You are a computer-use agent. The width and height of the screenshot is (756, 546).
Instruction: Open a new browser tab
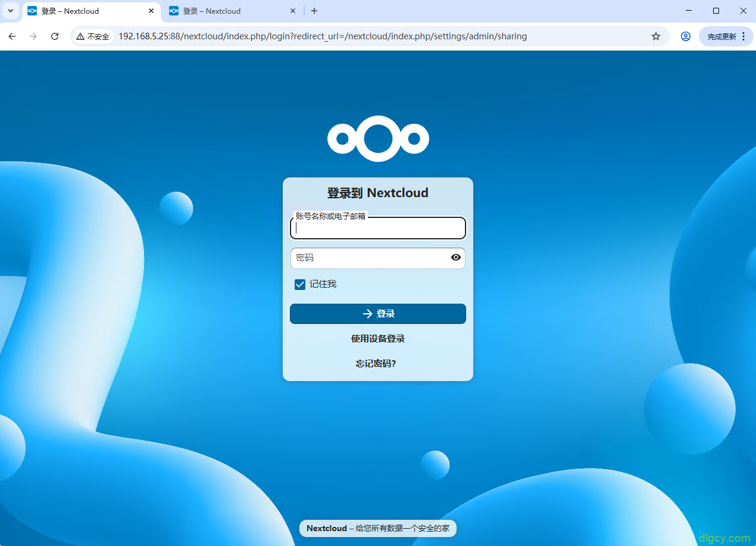click(x=314, y=11)
